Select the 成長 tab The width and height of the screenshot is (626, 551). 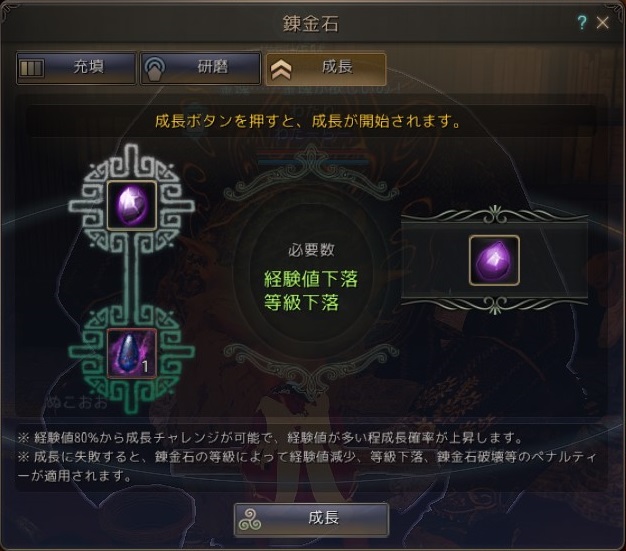[326, 69]
